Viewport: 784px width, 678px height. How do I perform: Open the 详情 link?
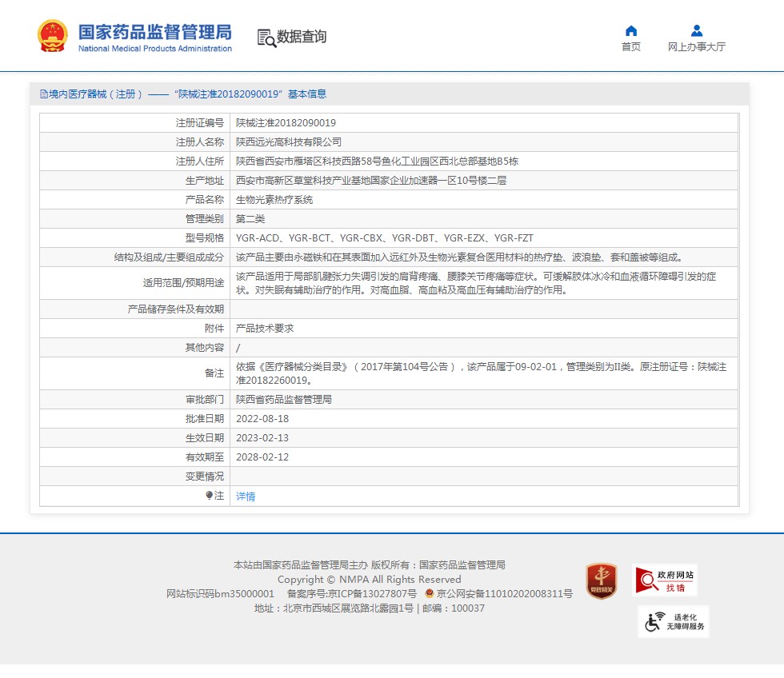(246, 497)
